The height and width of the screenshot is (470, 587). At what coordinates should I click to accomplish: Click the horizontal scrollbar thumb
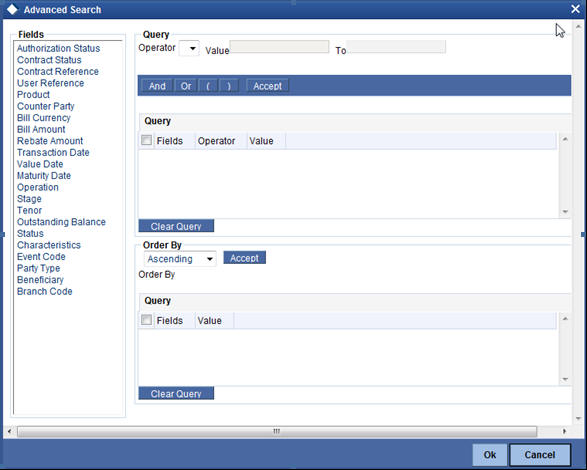point(277,431)
